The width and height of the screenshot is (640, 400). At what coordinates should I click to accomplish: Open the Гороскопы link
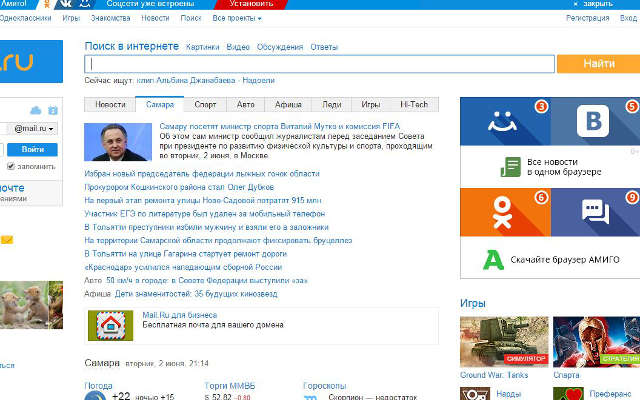[x=324, y=385]
